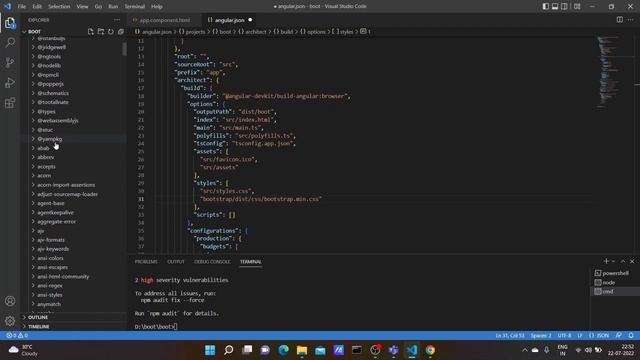
Task: Toggle panel layout icon
Action: click(555, 7)
